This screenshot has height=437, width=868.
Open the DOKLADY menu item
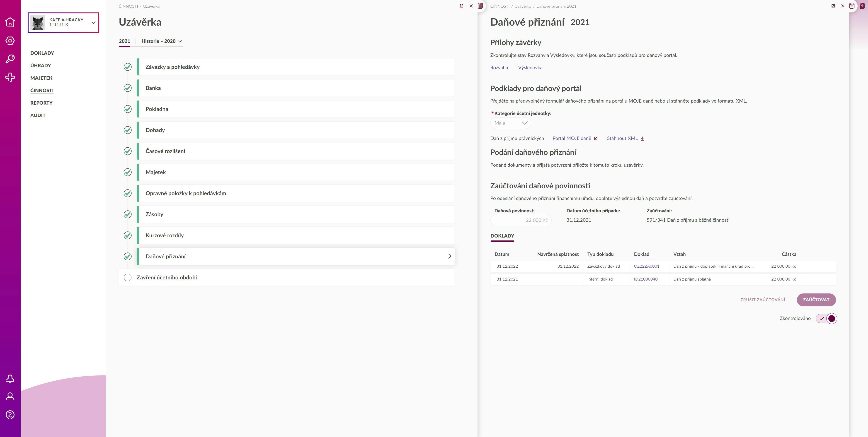coord(42,53)
